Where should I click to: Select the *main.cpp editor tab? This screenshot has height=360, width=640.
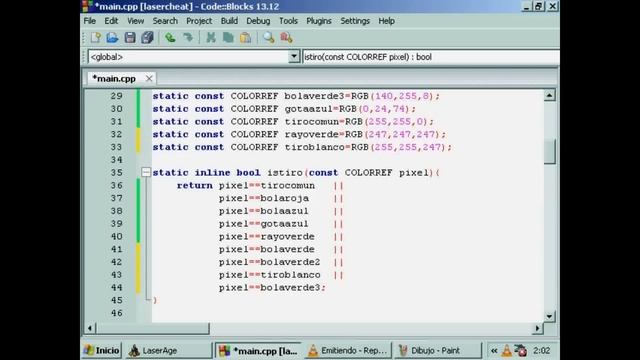tap(114, 78)
